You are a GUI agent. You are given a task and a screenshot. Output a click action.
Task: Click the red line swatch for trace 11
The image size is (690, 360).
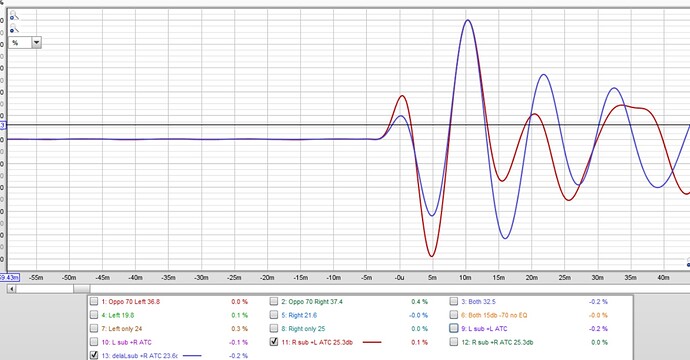click(372, 342)
